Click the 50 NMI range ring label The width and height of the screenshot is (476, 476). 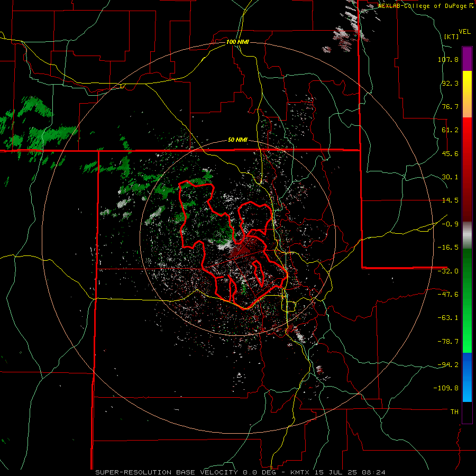(x=237, y=140)
